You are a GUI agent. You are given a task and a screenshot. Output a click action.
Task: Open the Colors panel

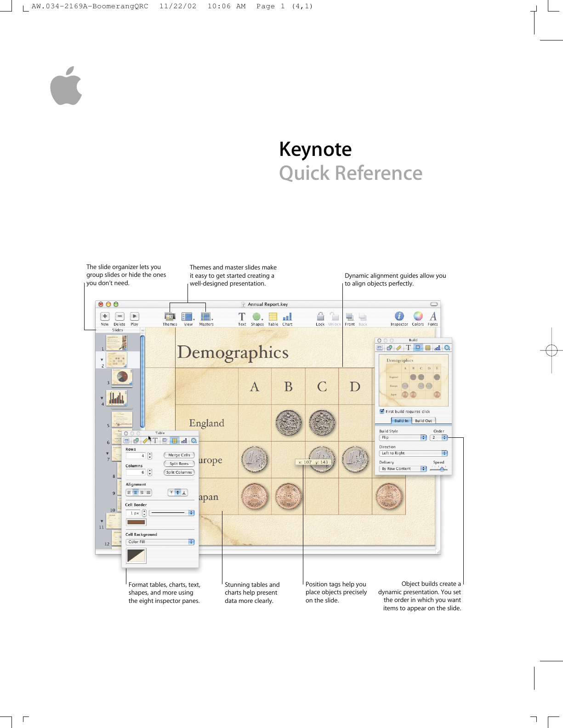click(x=418, y=316)
